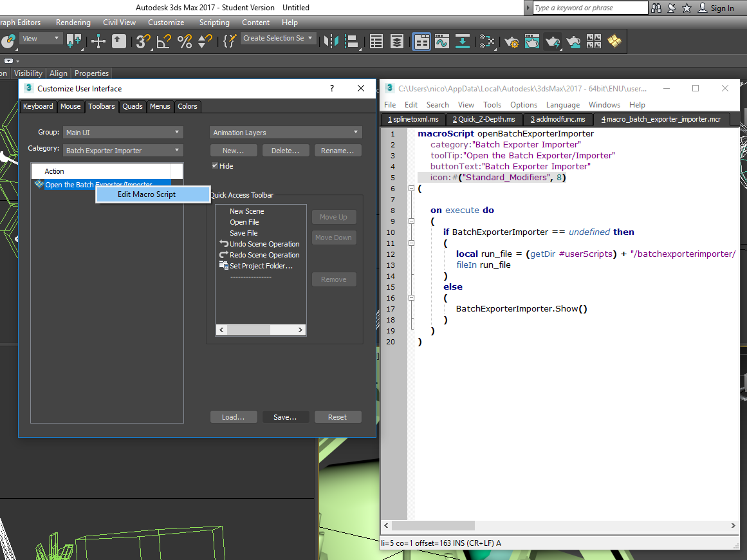Click the star favorites icon
The image size is (747, 560).
(x=687, y=8)
